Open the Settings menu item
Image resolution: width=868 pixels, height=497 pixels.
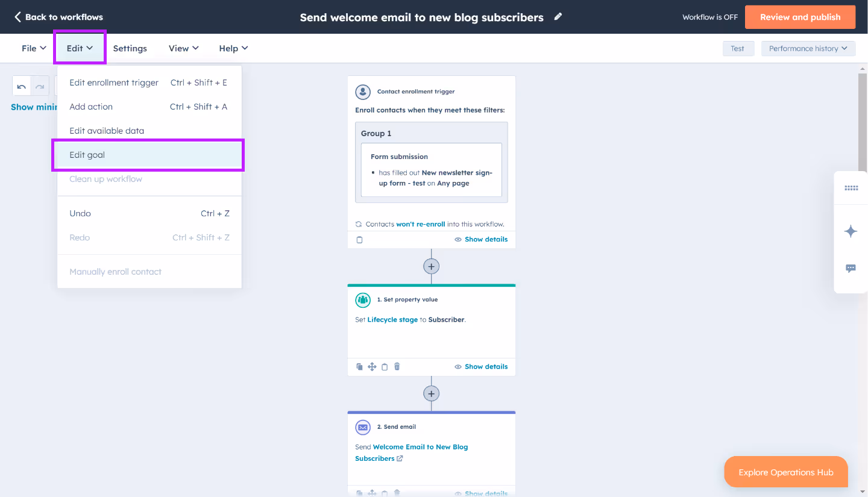pyautogui.click(x=130, y=48)
